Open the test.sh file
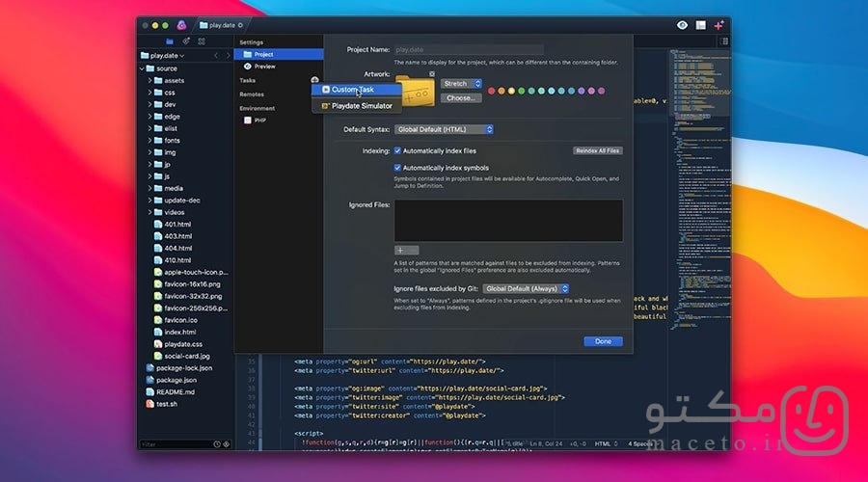The width and height of the screenshot is (868, 482). coord(162,404)
